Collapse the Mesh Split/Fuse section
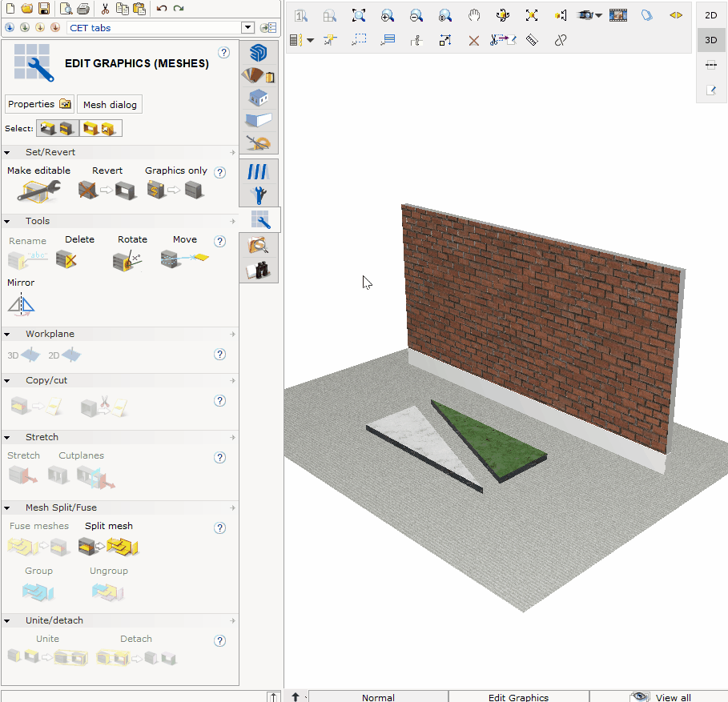728x702 pixels. pos(7,508)
